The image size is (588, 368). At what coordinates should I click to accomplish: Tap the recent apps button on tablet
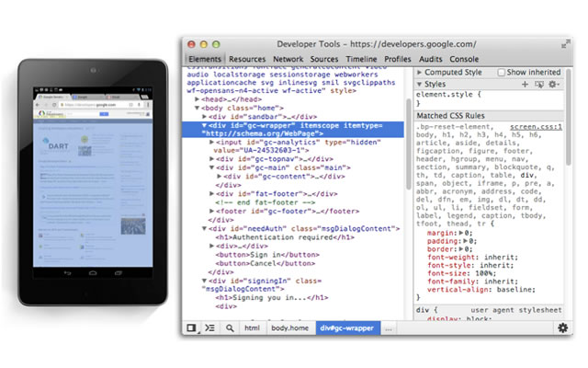point(119,273)
